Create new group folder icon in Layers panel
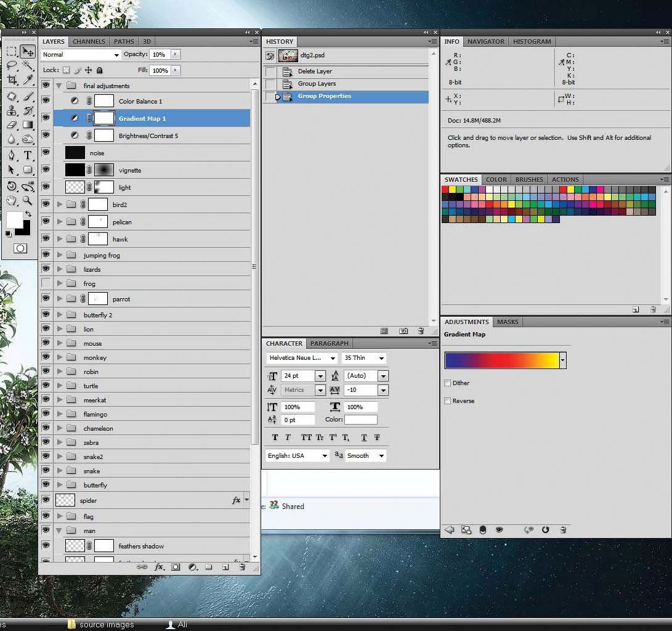Viewport: 672px width, 631px height. (209, 567)
